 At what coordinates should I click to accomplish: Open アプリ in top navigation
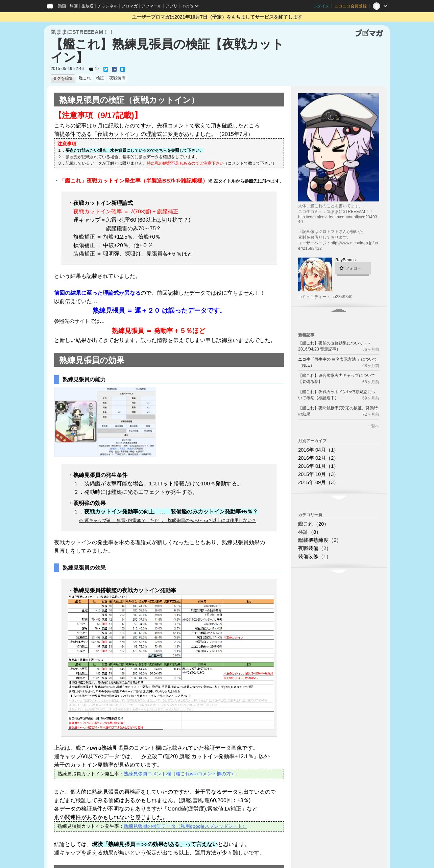click(x=171, y=6)
